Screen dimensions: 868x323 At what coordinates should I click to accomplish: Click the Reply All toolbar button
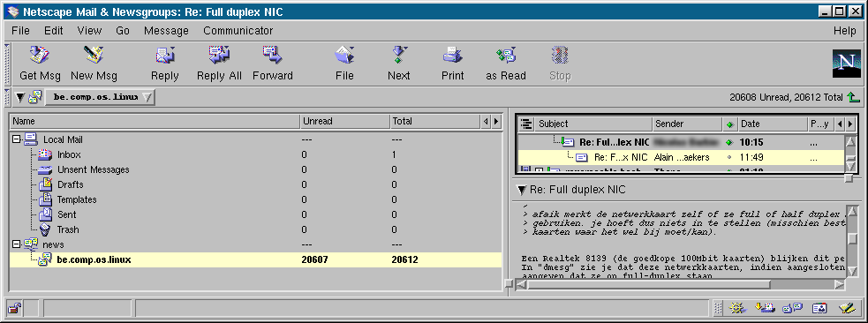pyautogui.click(x=219, y=64)
